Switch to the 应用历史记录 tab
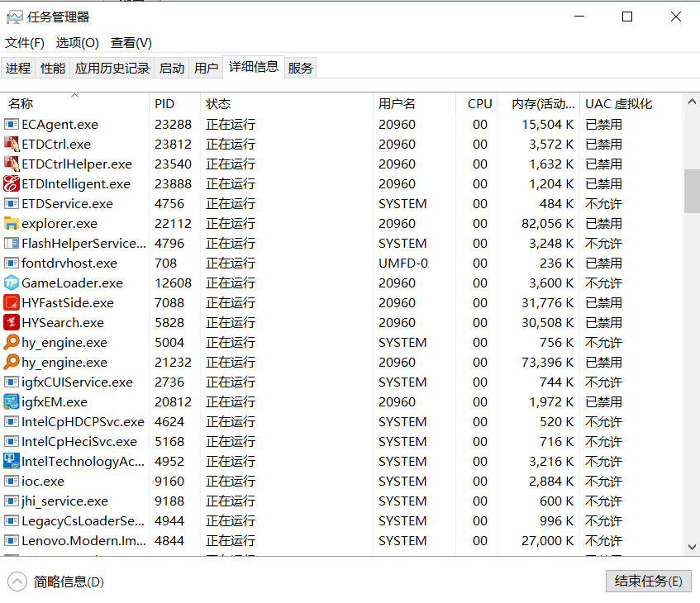Viewport: 700px width, 603px height. pyautogui.click(x=112, y=68)
